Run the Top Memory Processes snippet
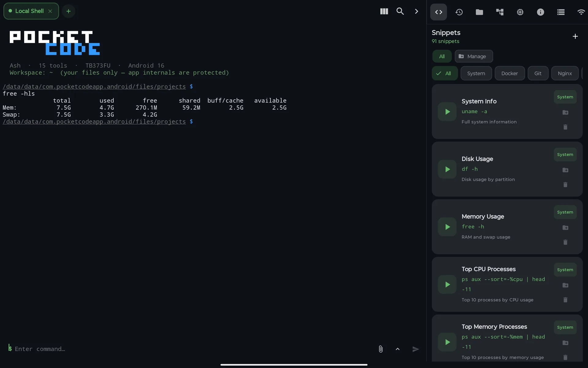588x368 pixels. click(447, 342)
